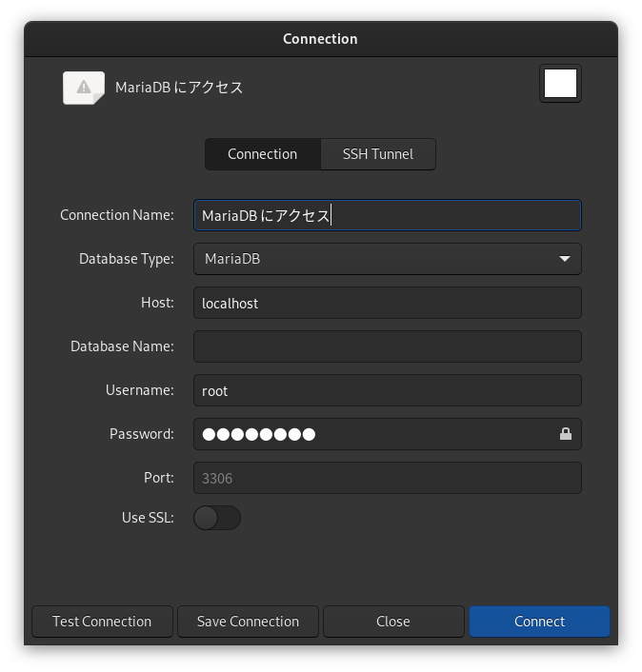Select the Connection tab
This screenshot has width=642, height=672.
263,154
